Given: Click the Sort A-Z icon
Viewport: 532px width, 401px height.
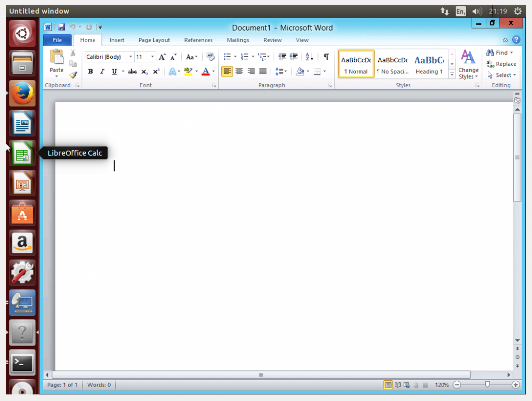Looking at the screenshot, I should 309,57.
